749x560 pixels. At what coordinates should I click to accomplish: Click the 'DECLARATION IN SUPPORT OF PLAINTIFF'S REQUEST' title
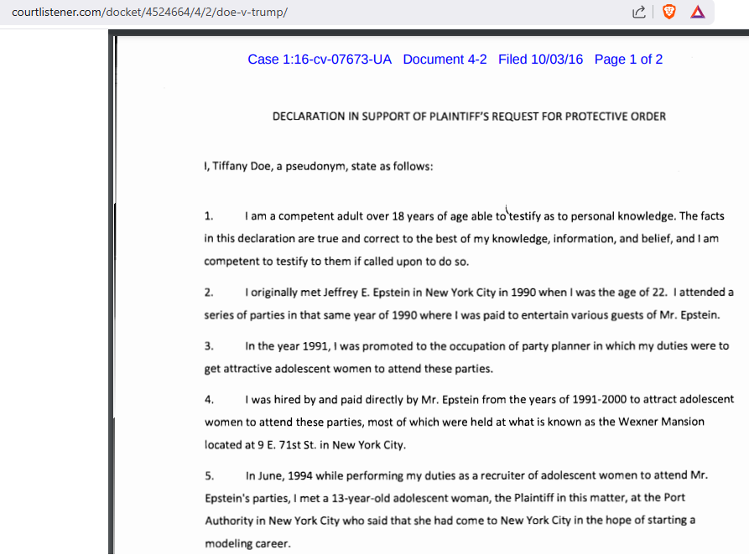click(x=469, y=117)
